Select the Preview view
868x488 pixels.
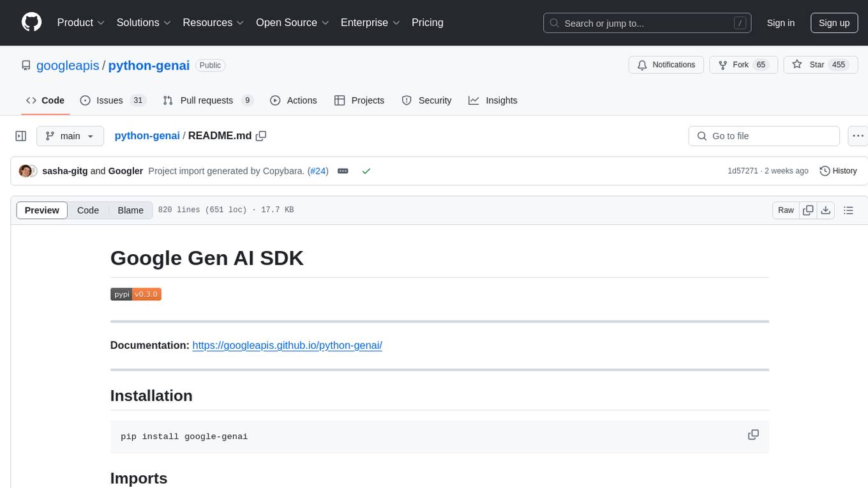pyautogui.click(x=42, y=210)
